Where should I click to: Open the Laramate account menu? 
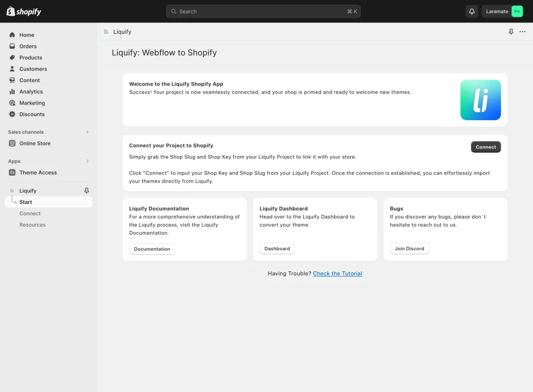(502, 11)
